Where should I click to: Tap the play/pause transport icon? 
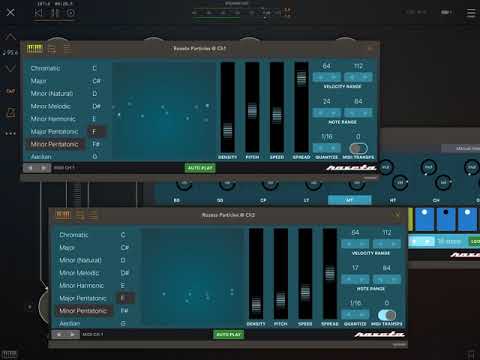[55, 13]
